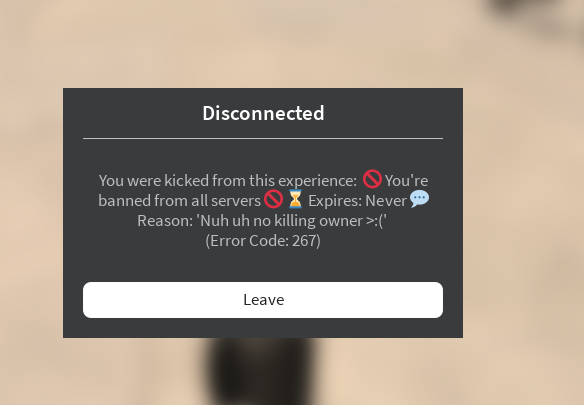Click the "banned from all servers" text
Screen dimensions: 584x405
180,201
